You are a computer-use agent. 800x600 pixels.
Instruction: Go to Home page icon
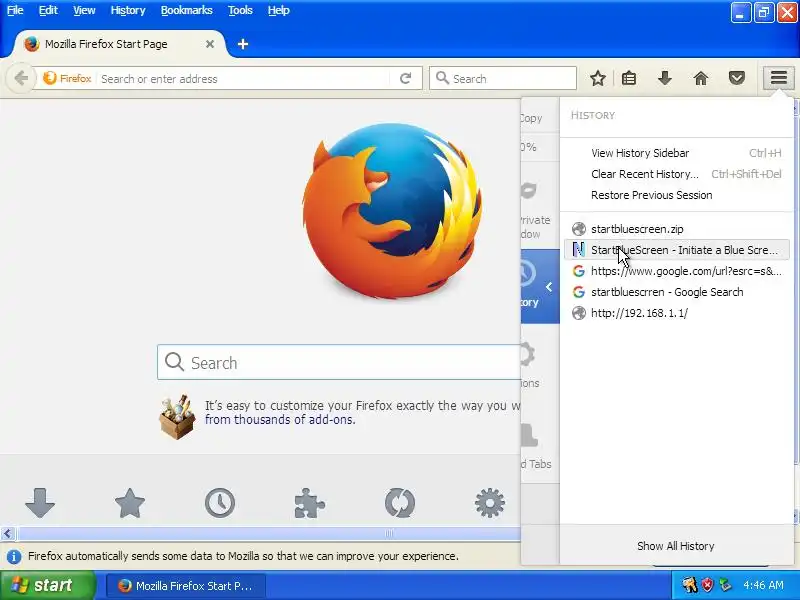pyautogui.click(x=701, y=79)
